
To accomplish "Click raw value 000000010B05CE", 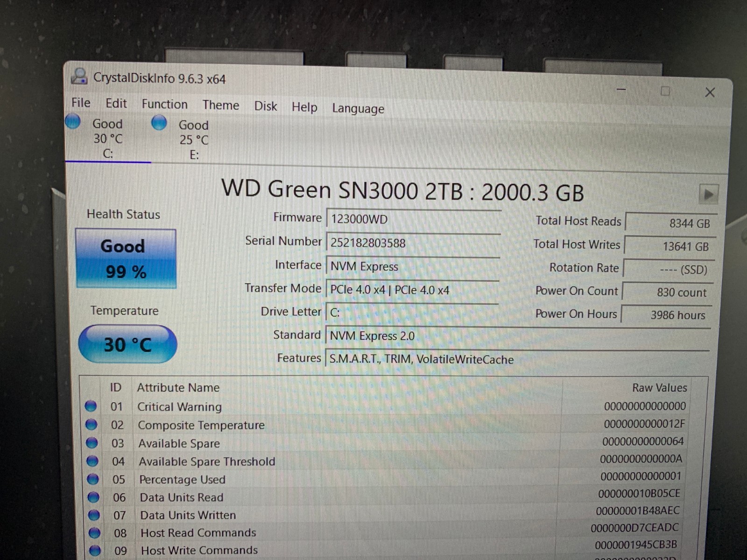I will (x=639, y=493).
